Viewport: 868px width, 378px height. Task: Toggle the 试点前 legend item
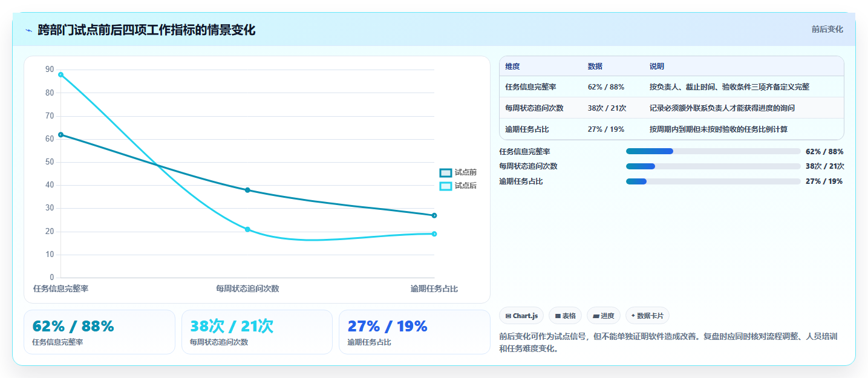click(x=458, y=173)
